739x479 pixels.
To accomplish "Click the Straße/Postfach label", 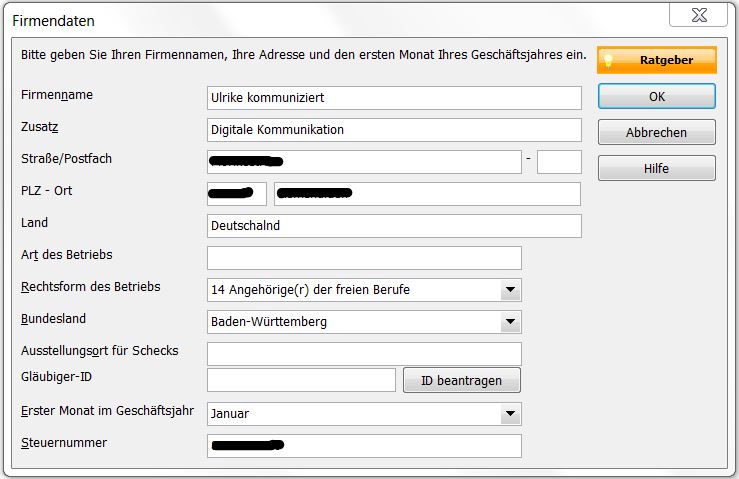I will pos(66,159).
